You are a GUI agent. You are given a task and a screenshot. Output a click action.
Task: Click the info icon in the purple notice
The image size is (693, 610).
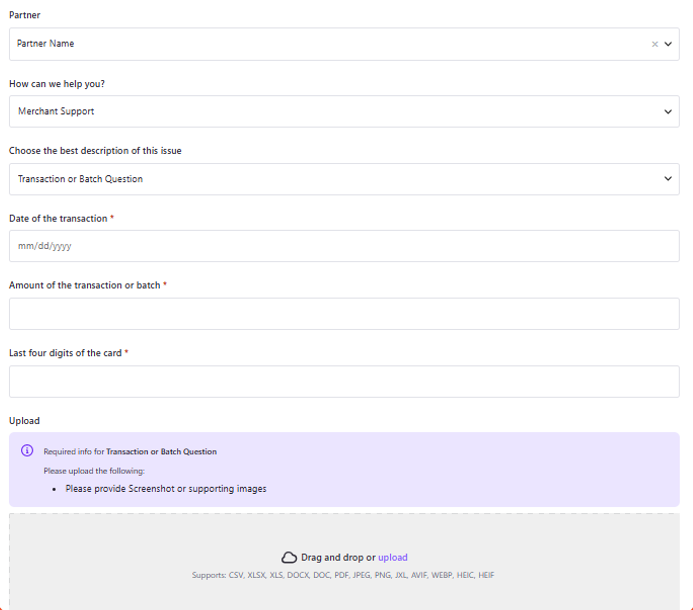click(27, 451)
